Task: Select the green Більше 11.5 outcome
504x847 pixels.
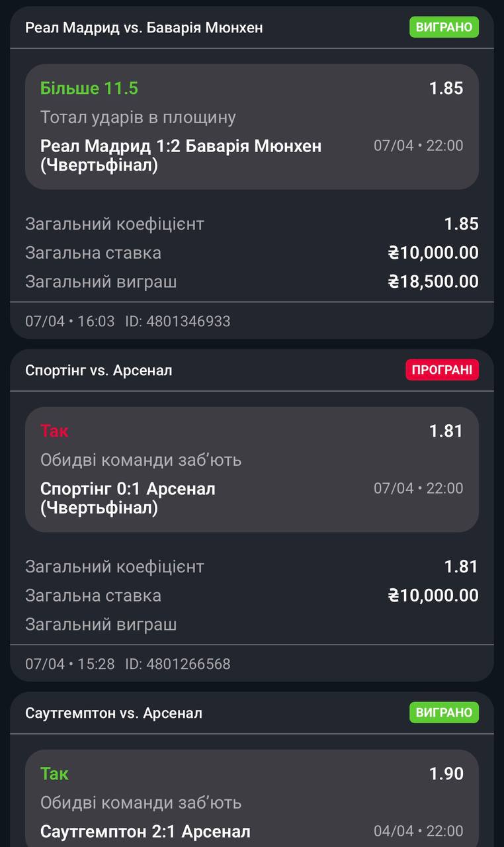Action: click(89, 88)
